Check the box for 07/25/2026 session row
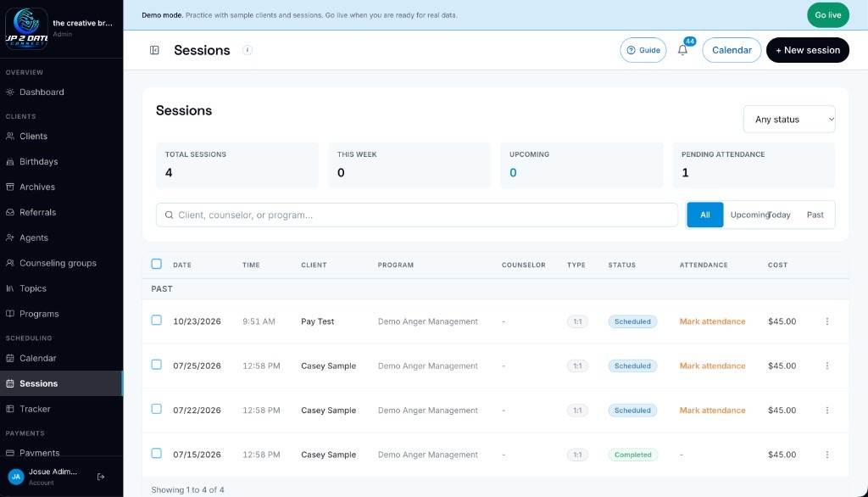This screenshot has height=497, width=868. point(157,365)
